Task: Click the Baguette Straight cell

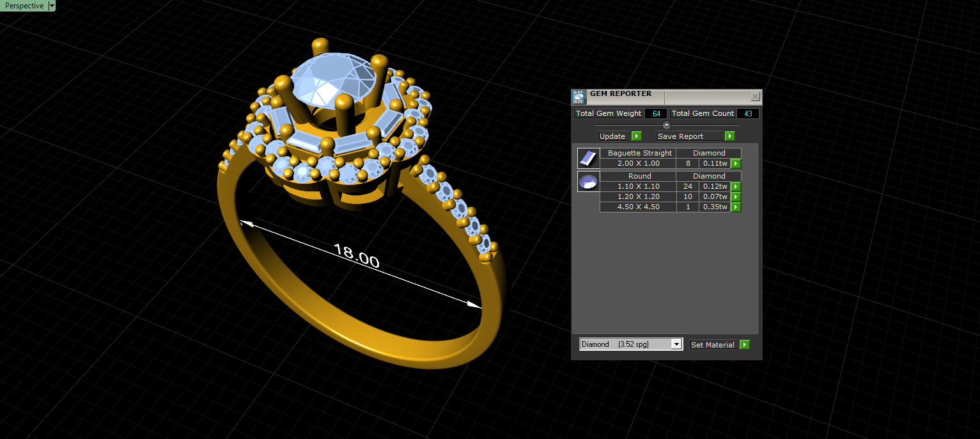Action: coord(639,153)
